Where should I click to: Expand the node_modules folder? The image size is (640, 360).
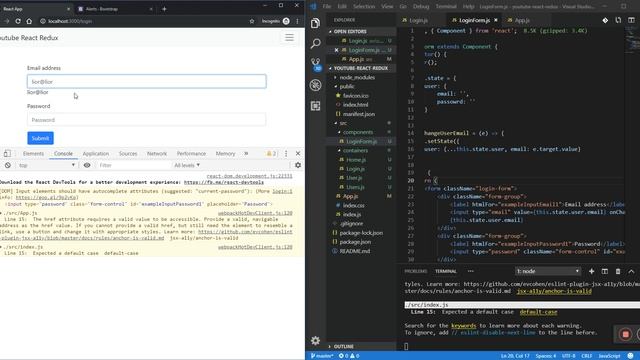[x=357, y=77]
